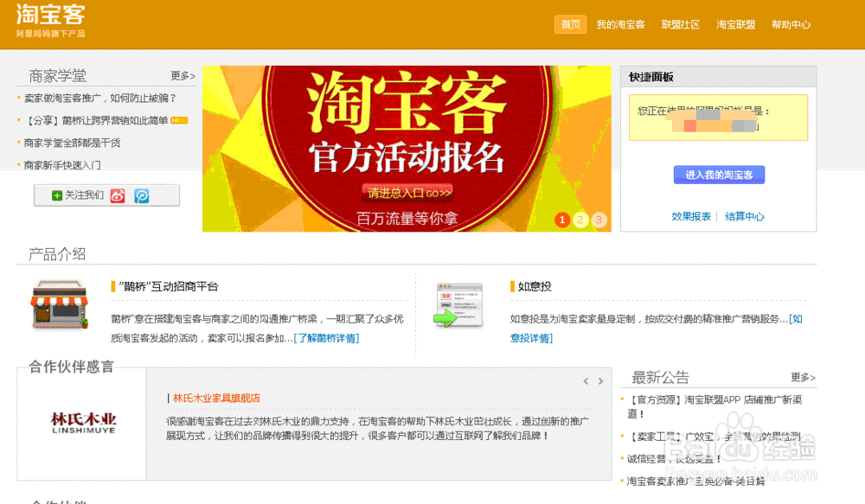Image resolution: width=865 pixels, height=504 pixels.
Task: Open announcement 淘宝客卖家推广宝典必备-类目篇
Action: (x=695, y=482)
